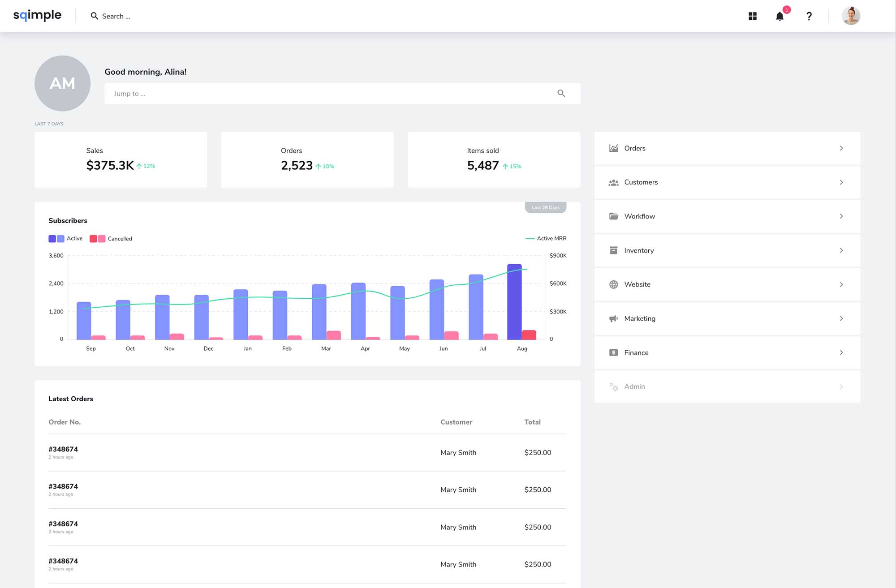Screen dimensions: 896x588
Task: Expand the Finance row chevron
Action: 841,352
